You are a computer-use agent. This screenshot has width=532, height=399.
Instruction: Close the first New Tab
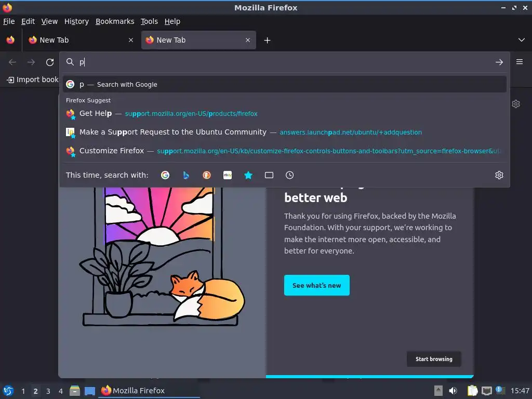(x=131, y=40)
